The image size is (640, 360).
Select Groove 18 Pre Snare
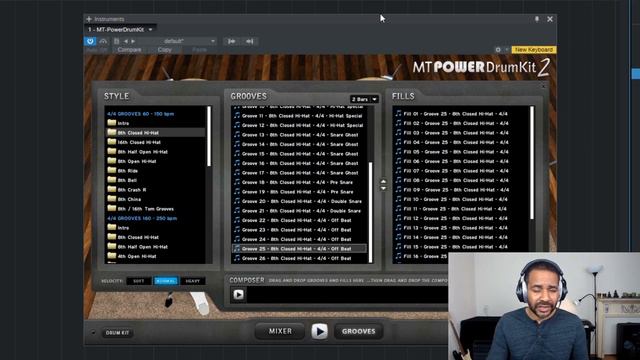click(299, 182)
